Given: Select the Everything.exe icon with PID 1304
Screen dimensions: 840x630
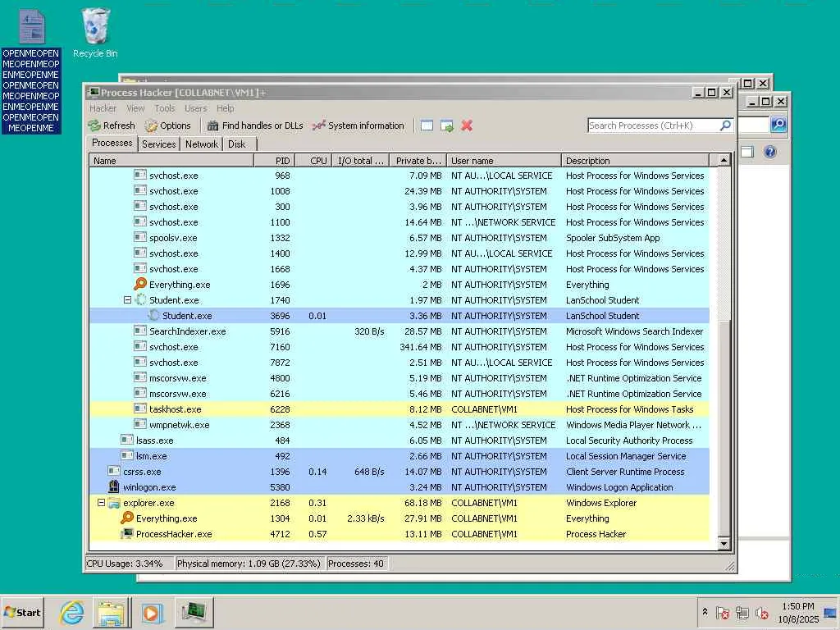Looking at the screenshot, I should (x=127, y=518).
